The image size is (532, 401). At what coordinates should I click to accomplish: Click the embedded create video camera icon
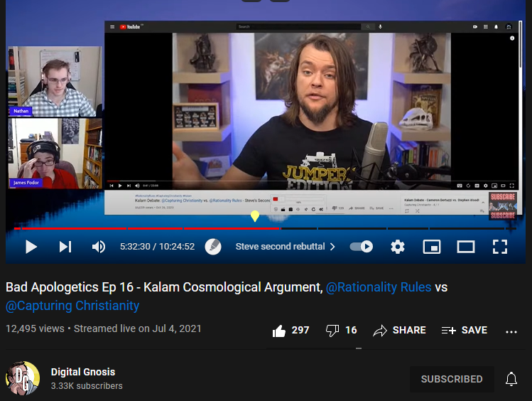tap(475, 27)
